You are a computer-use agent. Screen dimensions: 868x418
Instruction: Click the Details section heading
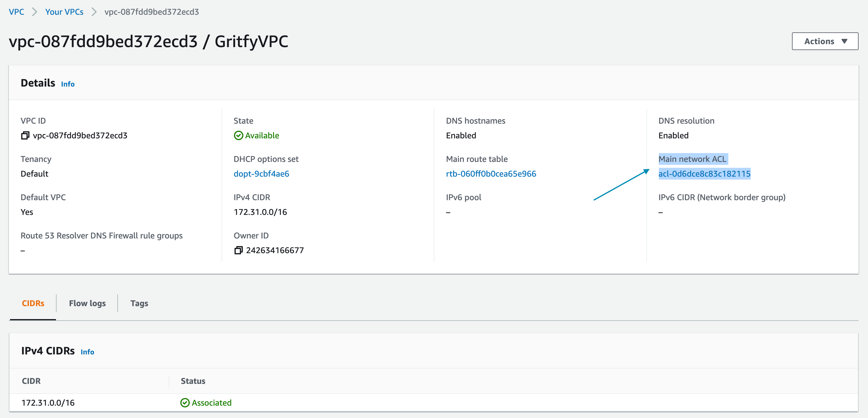(x=38, y=83)
